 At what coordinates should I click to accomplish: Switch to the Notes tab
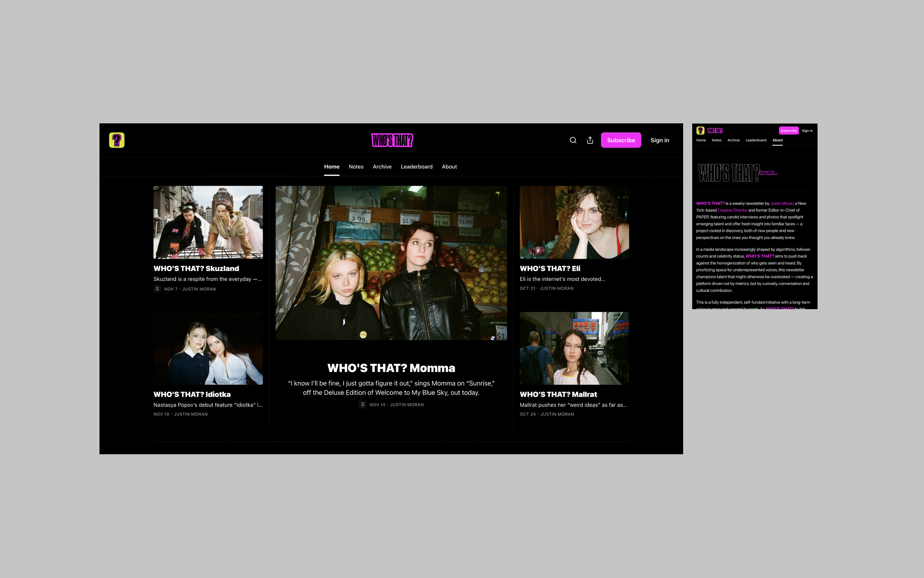(356, 166)
